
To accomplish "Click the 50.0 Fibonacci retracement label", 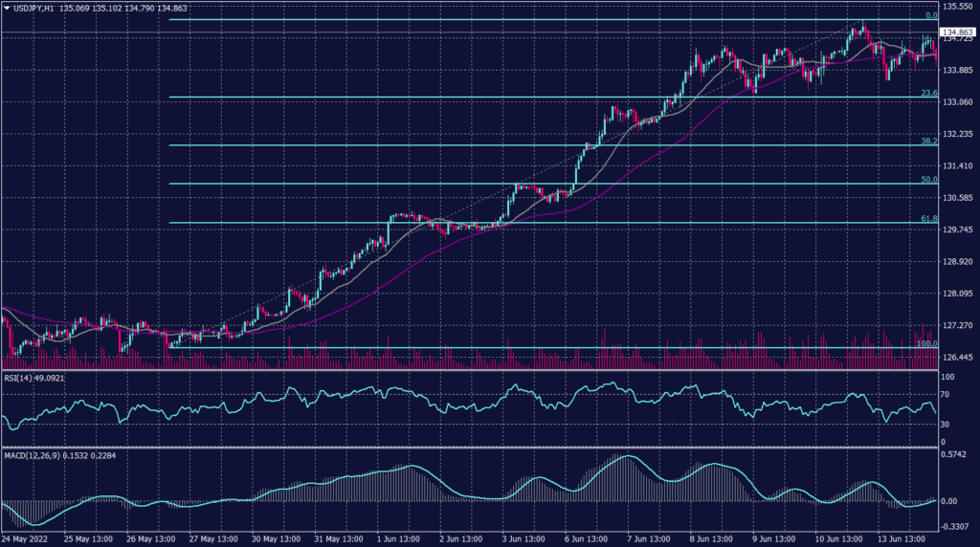I will pyautogui.click(x=927, y=179).
